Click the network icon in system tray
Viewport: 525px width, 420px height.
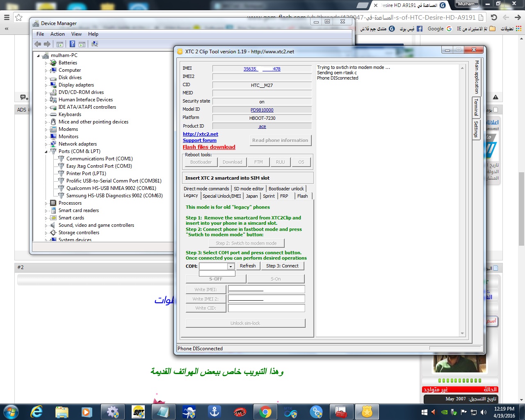(x=474, y=412)
